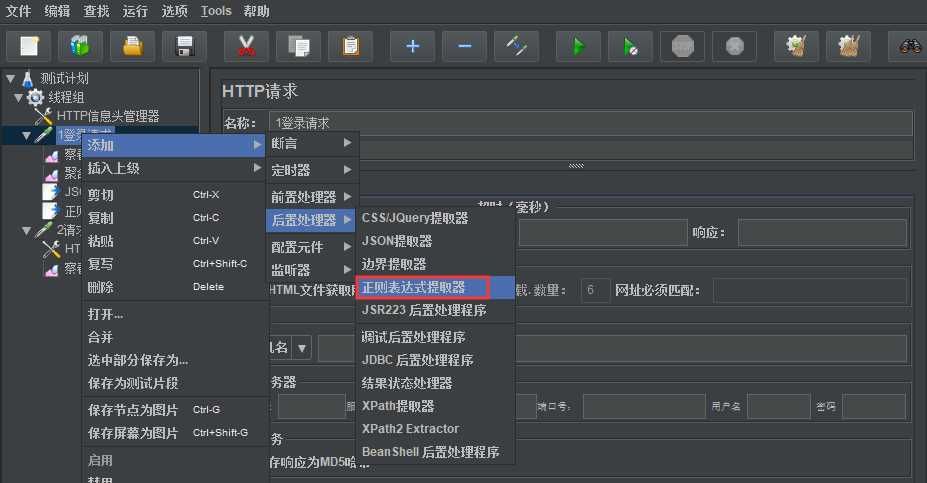Choose 保存节点为图片 menu entry
This screenshot has height=483, width=927.
tap(174, 410)
